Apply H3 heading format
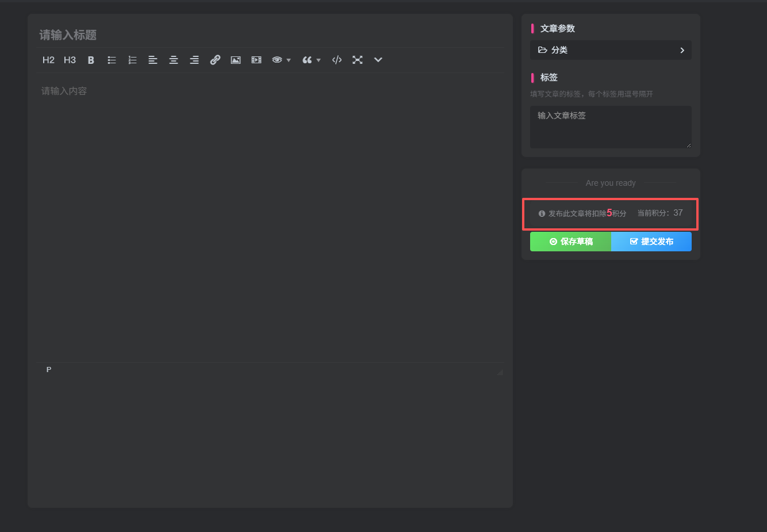The image size is (767, 532). 70,60
